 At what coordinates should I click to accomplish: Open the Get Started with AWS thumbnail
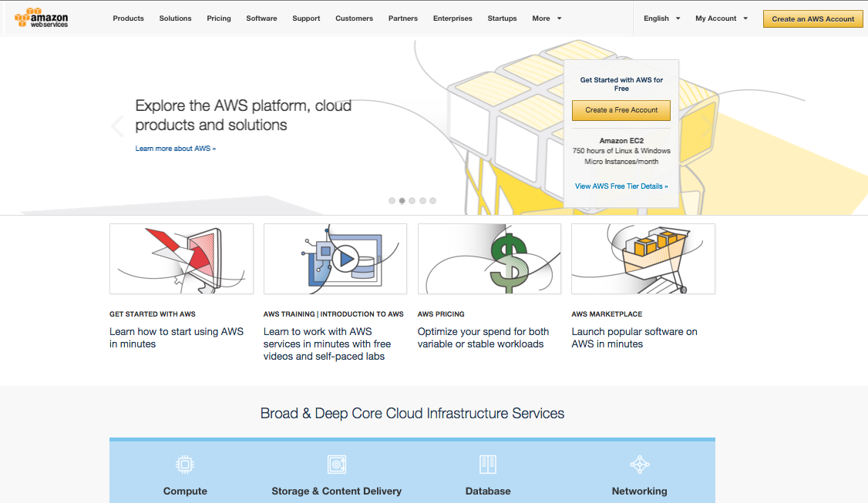pos(182,259)
